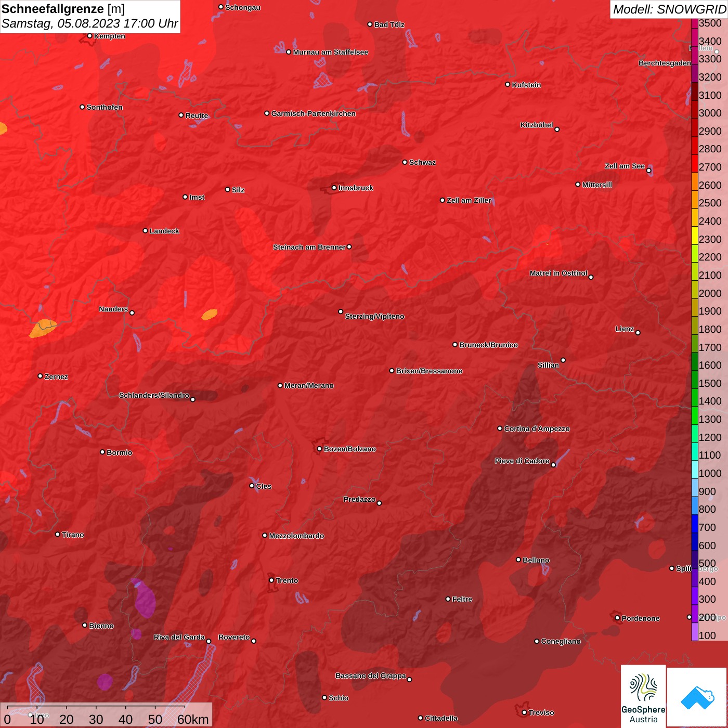Click the Riva del Garda label
This screenshot has width=728, height=728.
pyautogui.click(x=179, y=637)
